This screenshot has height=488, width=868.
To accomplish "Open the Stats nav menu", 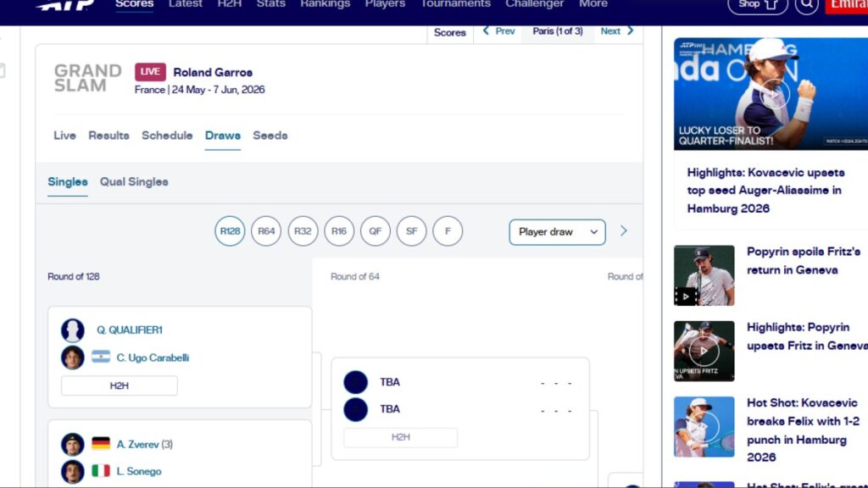I will tap(271, 4).
